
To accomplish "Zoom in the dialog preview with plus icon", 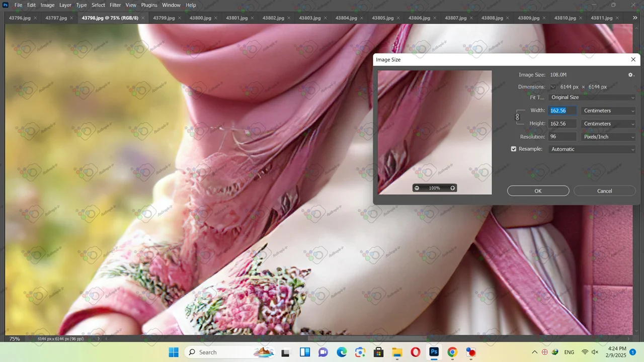I will [x=453, y=188].
